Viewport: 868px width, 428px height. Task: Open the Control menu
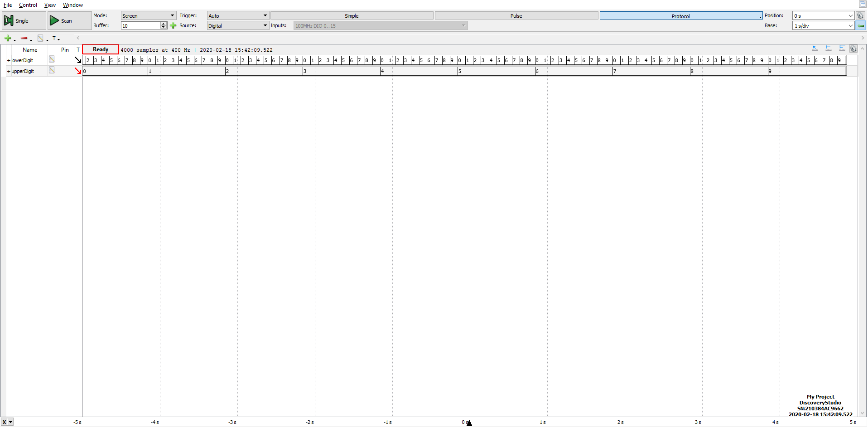28,5
